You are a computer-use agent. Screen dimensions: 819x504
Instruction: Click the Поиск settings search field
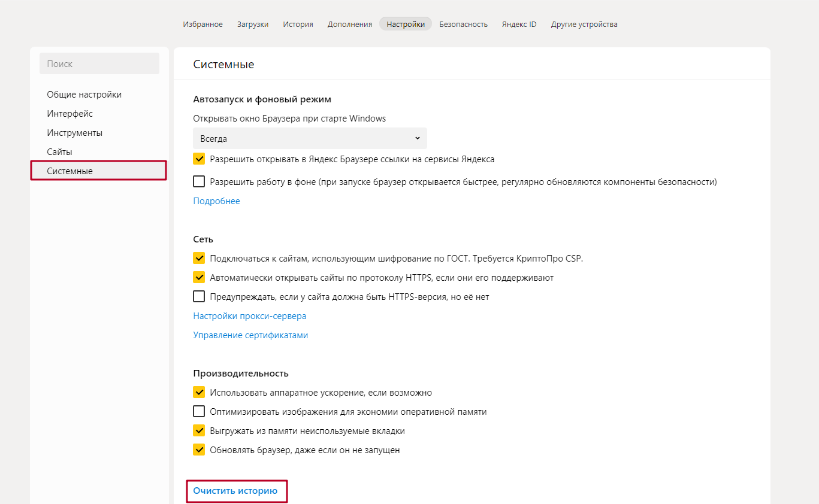point(99,64)
